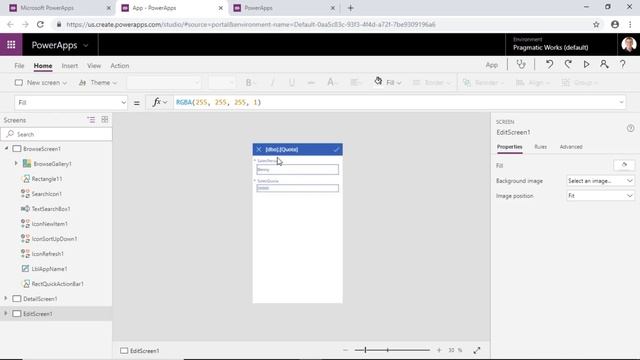This screenshot has height=360, width=640.
Task: Open the Insert ribbon tab
Action: click(70, 66)
